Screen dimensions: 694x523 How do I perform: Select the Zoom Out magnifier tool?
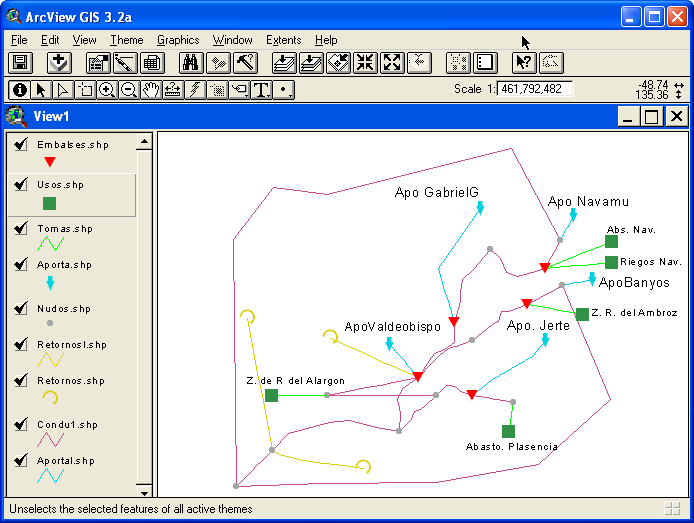(129, 90)
